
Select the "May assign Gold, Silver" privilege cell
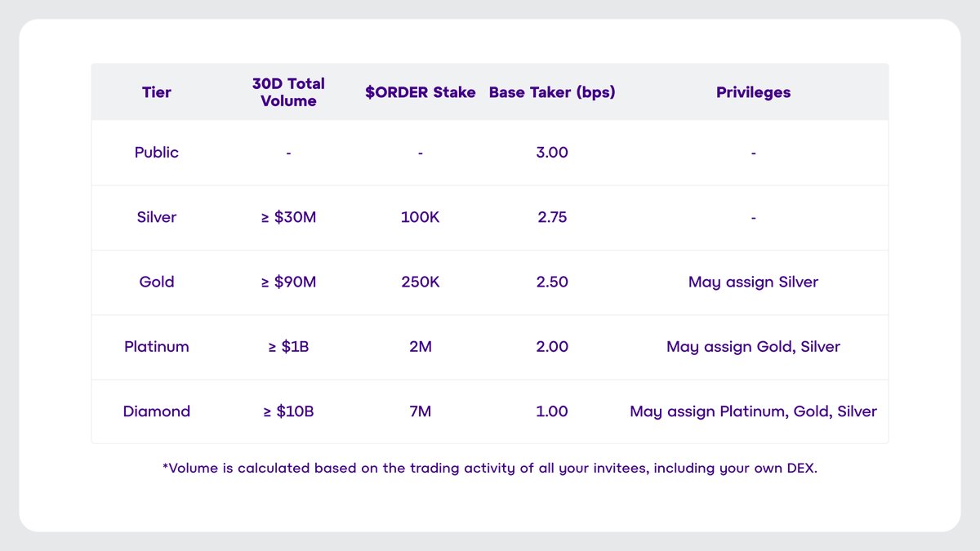pos(753,347)
